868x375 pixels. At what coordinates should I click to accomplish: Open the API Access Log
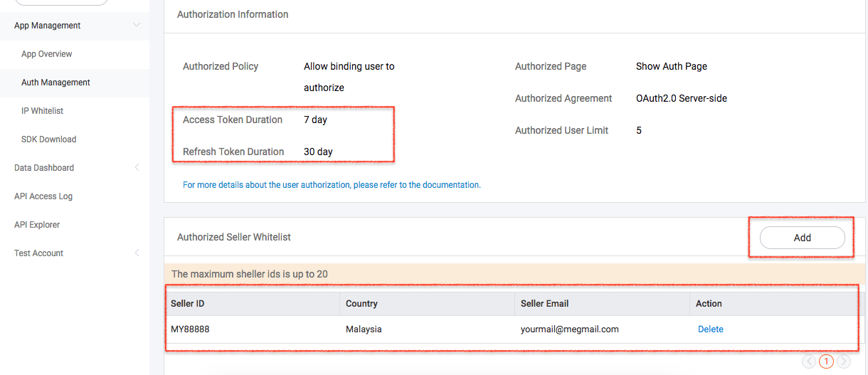point(43,196)
